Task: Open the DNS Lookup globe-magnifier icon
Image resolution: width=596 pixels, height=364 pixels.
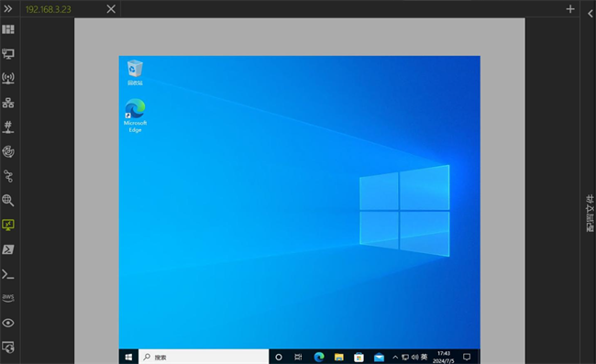Action: tap(8, 200)
